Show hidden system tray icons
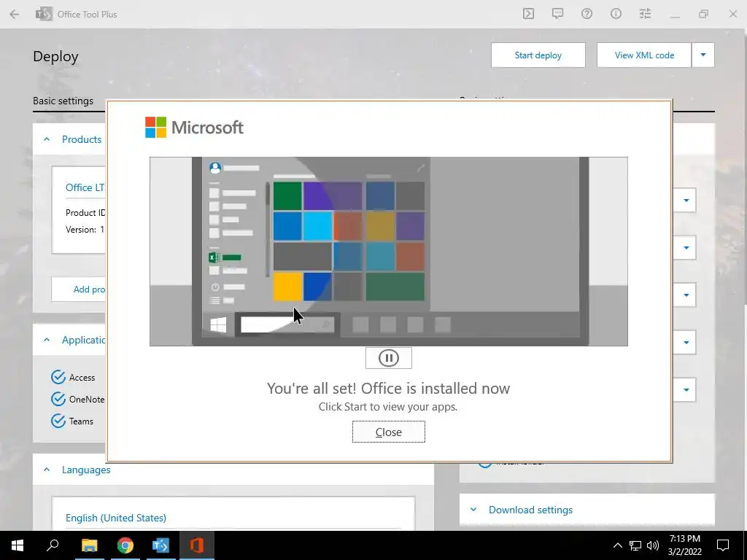 tap(617, 545)
